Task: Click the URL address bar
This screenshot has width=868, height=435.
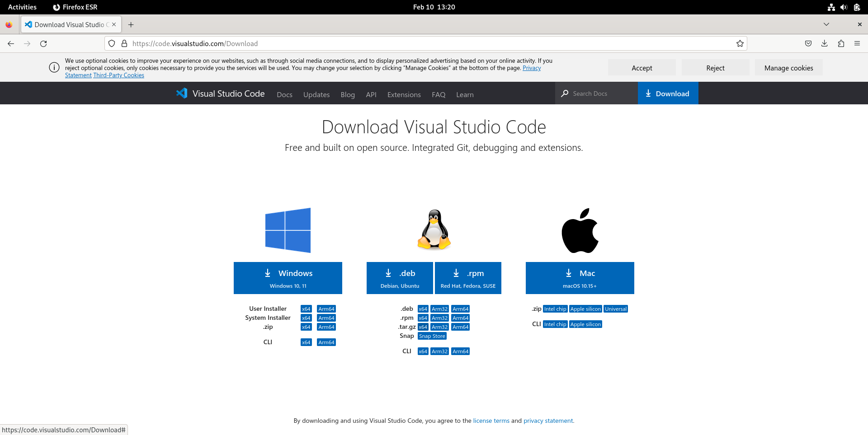Action: click(x=425, y=43)
